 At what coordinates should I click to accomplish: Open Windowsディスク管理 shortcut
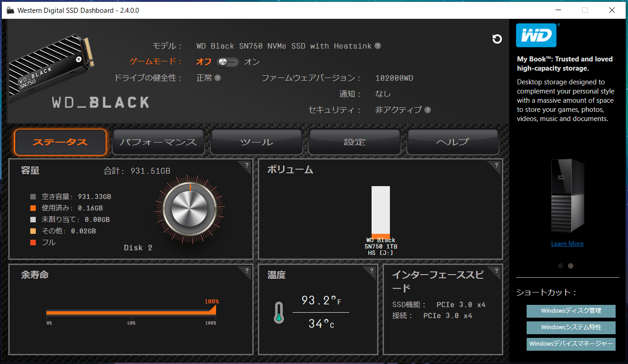pyautogui.click(x=571, y=311)
